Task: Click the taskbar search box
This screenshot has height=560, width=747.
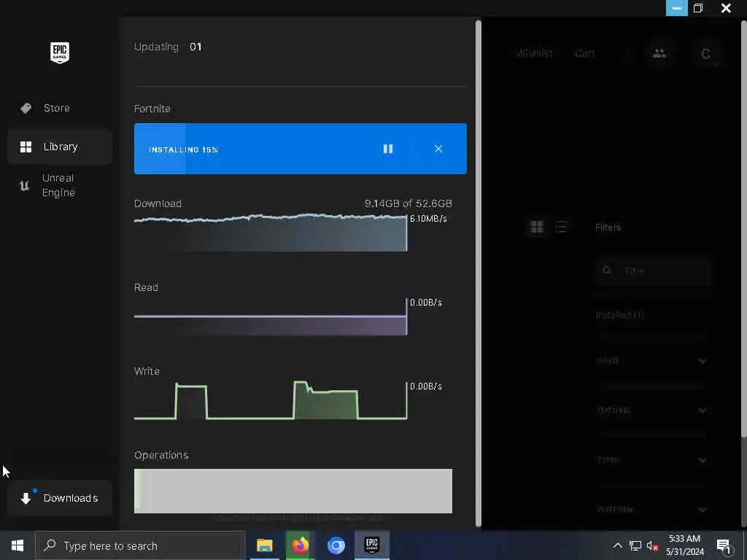Action: click(140, 545)
